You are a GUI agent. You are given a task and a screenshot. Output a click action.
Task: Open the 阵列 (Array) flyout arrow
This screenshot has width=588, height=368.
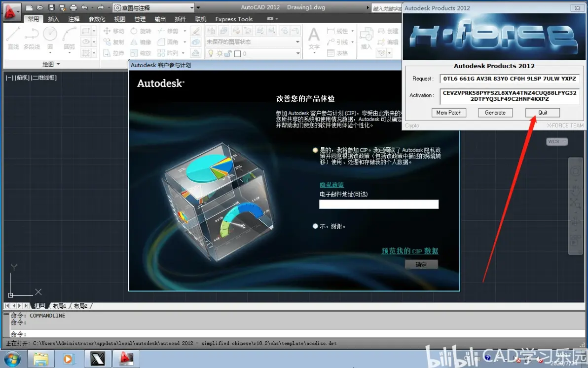click(x=184, y=53)
